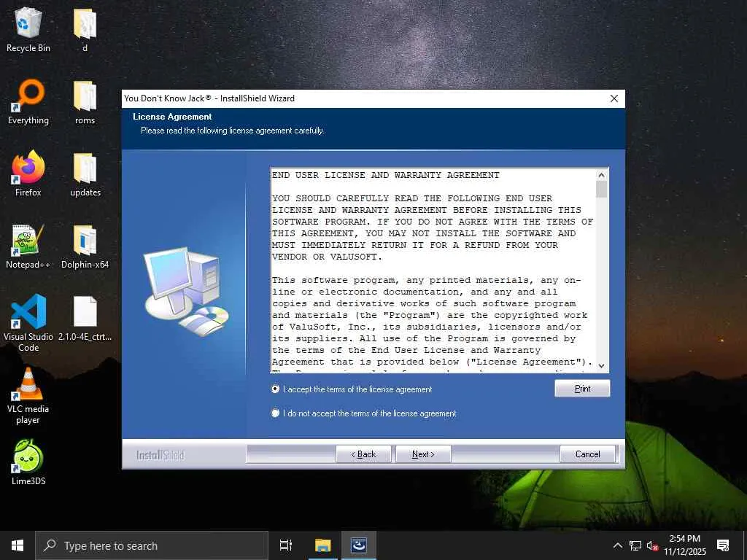Proceed with the Next button

click(423, 454)
